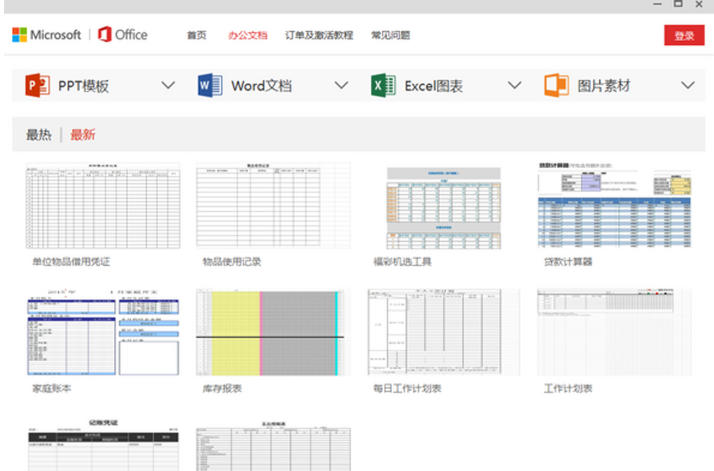The height and width of the screenshot is (471, 714).
Task: Click the PowerPoint PPT模板 icon
Action: coord(37,86)
